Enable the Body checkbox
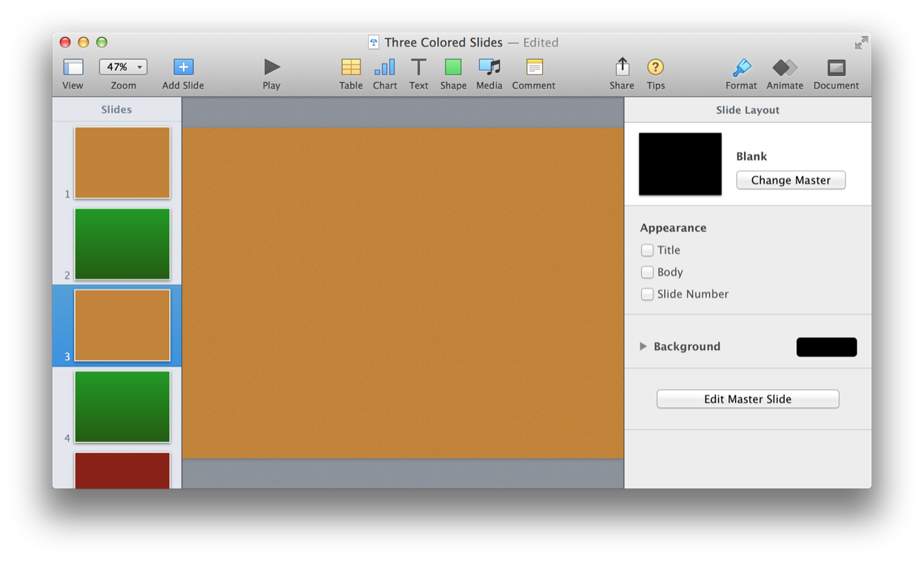Viewport: 924px width, 561px height. click(x=647, y=272)
